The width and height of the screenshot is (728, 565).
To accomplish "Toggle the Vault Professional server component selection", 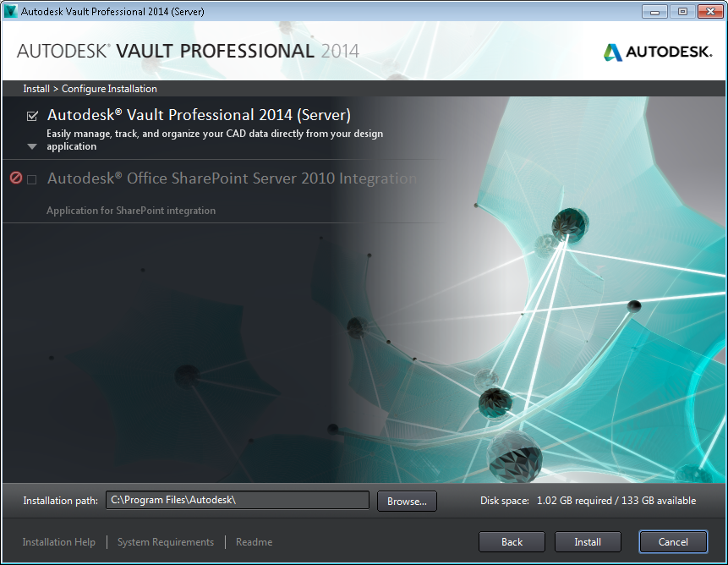I will pyautogui.click(x=31, y=115).
